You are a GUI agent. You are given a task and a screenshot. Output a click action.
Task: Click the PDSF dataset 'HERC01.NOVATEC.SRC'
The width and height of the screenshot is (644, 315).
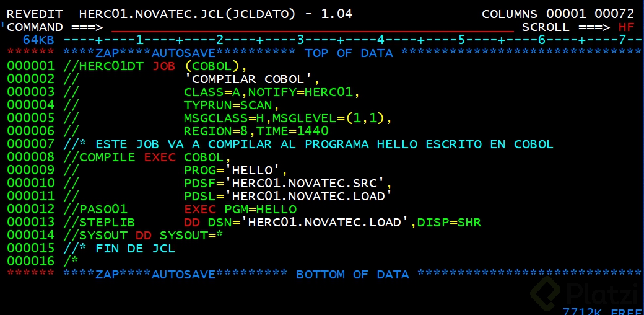click(x=303, y=184)
